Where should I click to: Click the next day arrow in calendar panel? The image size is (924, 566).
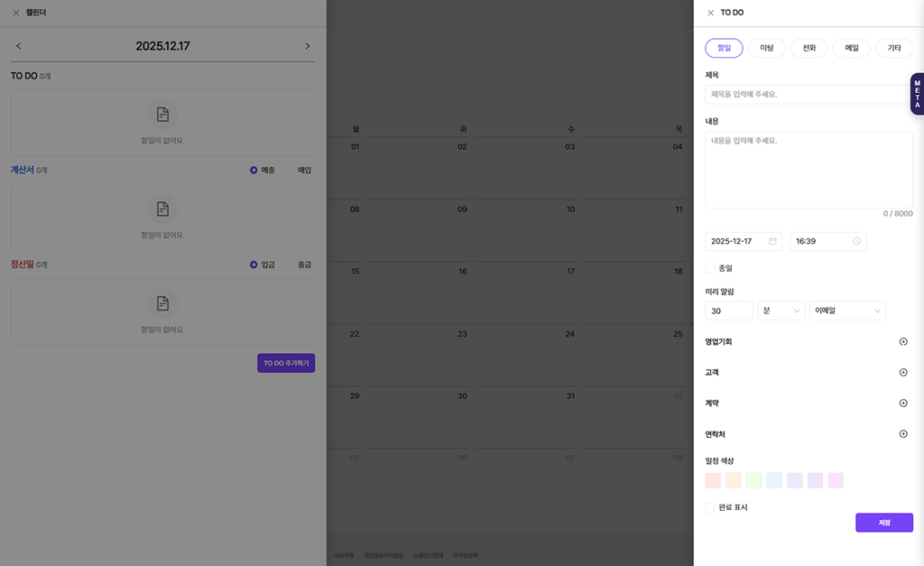[x=307, y=46]
